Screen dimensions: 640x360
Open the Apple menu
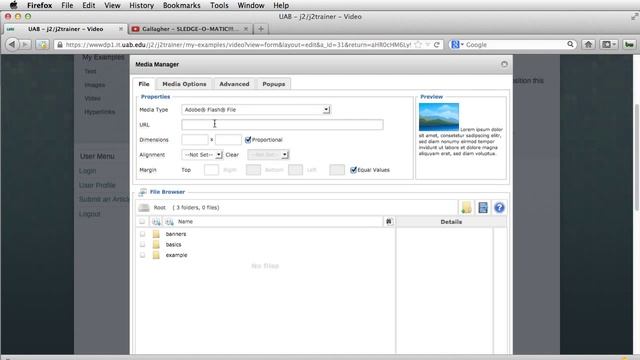click(13, 5)
